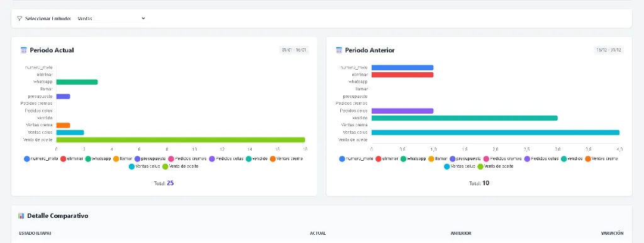Click the Detalle Comparativo heading
This screenshot has height=243, width=644.
(x=57, y=215)
